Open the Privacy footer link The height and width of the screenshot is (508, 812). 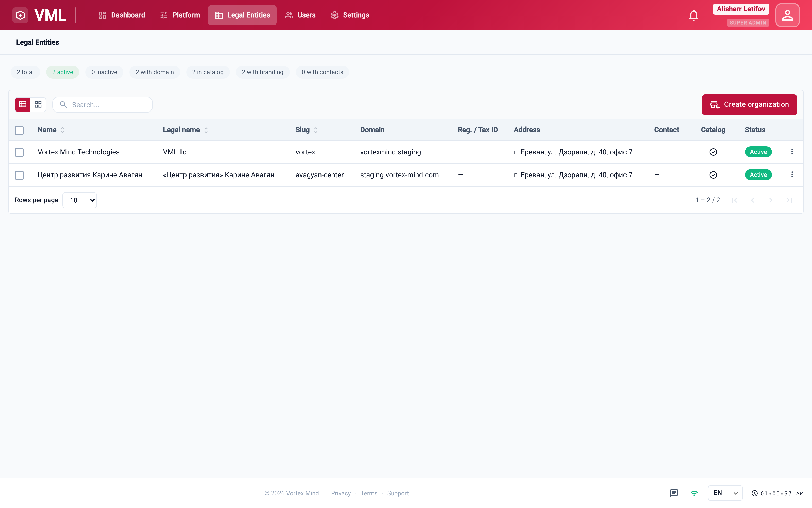341,493
